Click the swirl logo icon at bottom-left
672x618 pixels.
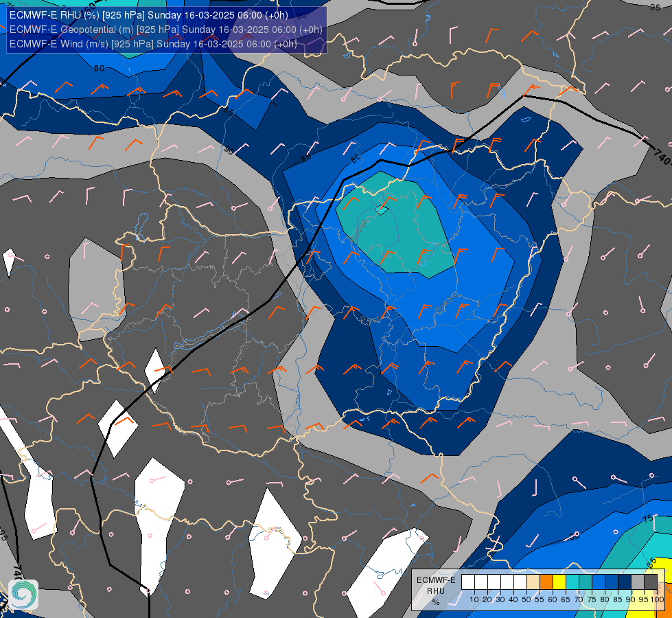click(23, 594)
